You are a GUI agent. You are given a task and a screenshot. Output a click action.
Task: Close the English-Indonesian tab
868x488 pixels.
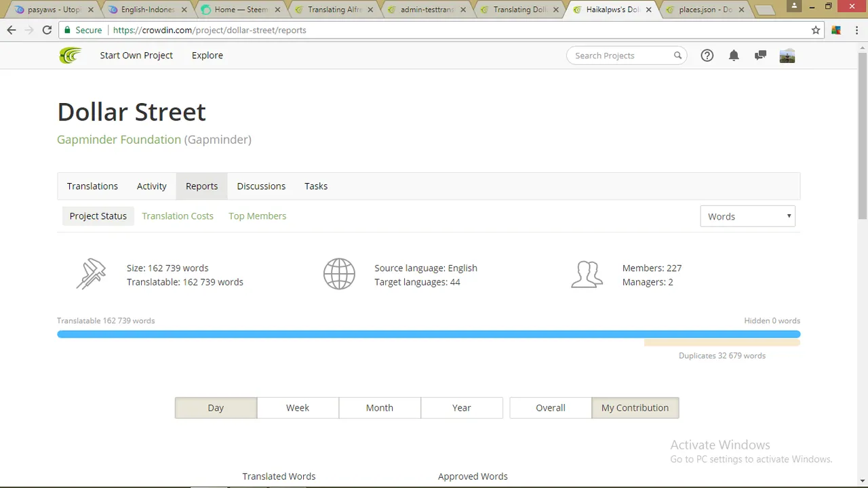pyautogui.click(x=184, y=10)
